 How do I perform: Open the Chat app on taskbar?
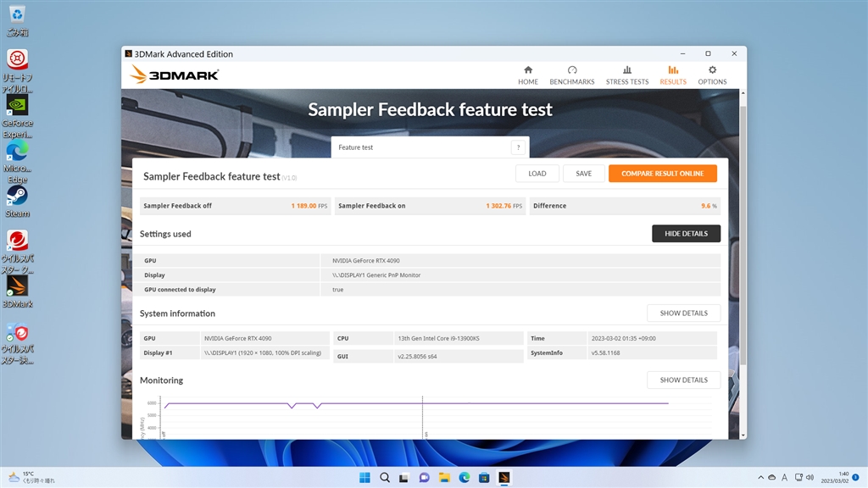pos(424,478)
